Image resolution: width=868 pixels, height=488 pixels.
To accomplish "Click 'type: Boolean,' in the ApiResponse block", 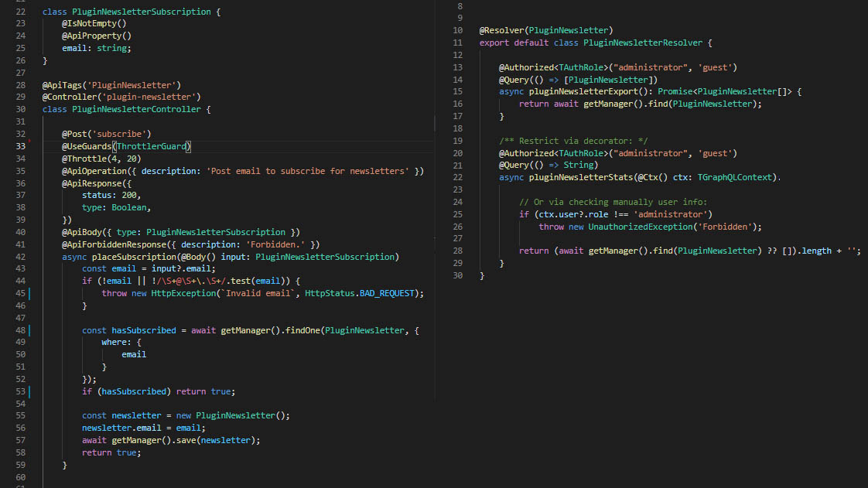I will pos(116,208).
